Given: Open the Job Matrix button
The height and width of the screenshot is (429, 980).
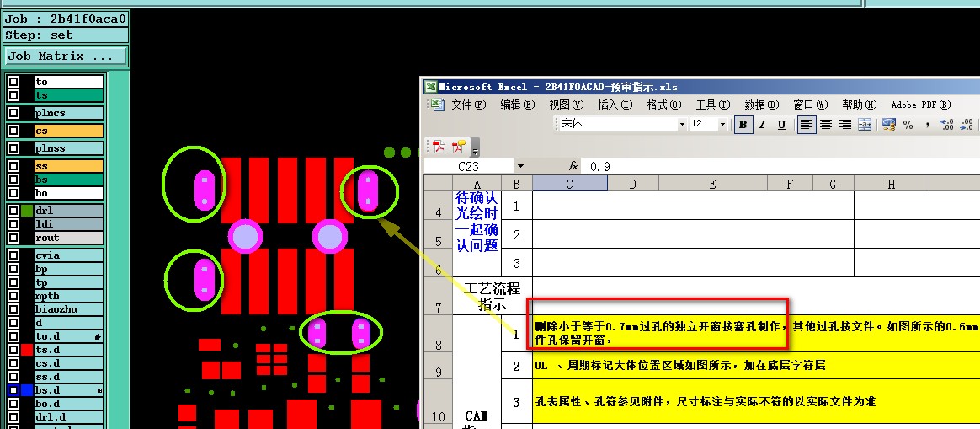Looking at the screenshot, I should pos(66,56).
